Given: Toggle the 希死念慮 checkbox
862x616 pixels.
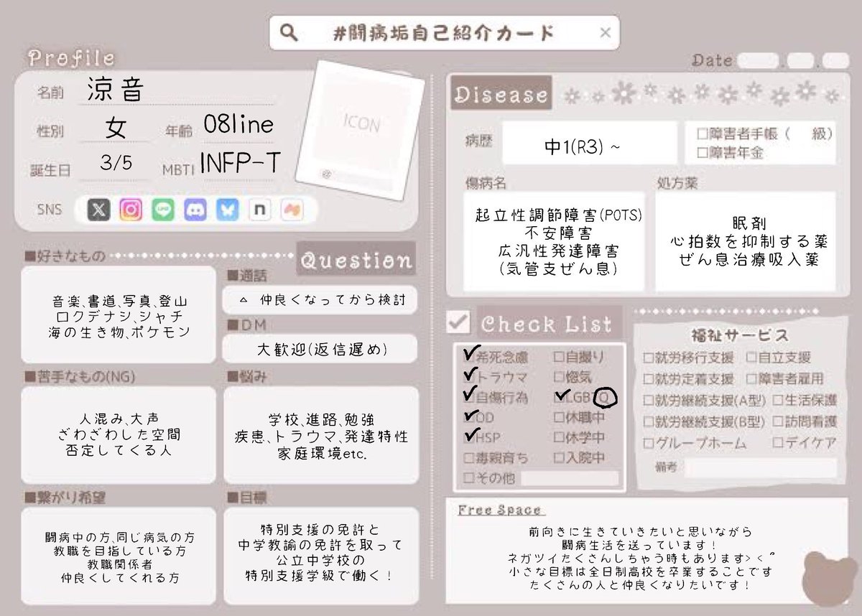Looking at the screenshot, I should click(x=470, y=355).
